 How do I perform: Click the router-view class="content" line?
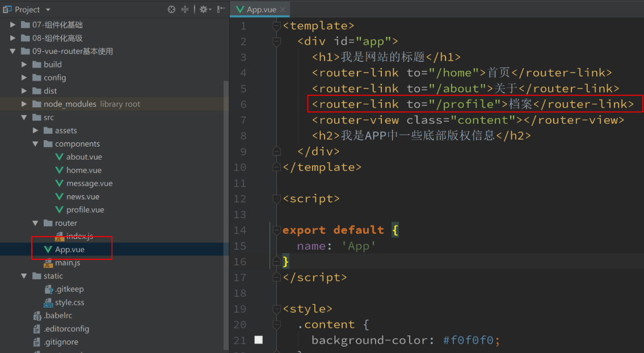[x=468, y=120]
